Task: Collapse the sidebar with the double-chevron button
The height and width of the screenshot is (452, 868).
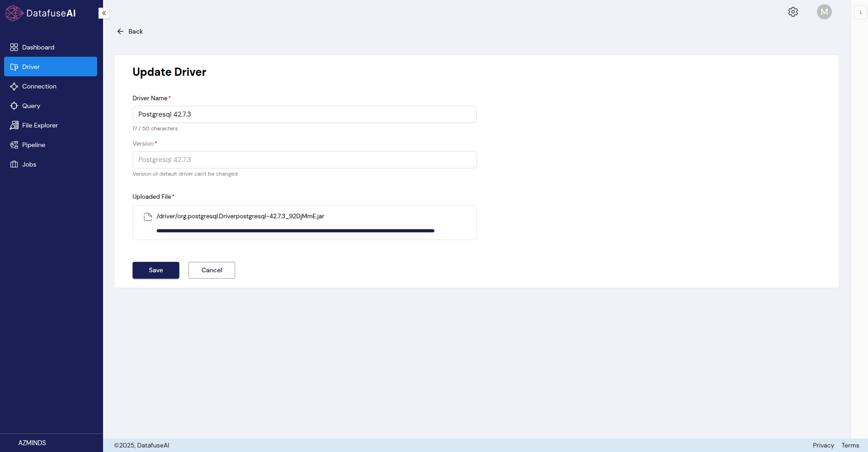Action: 104,13
